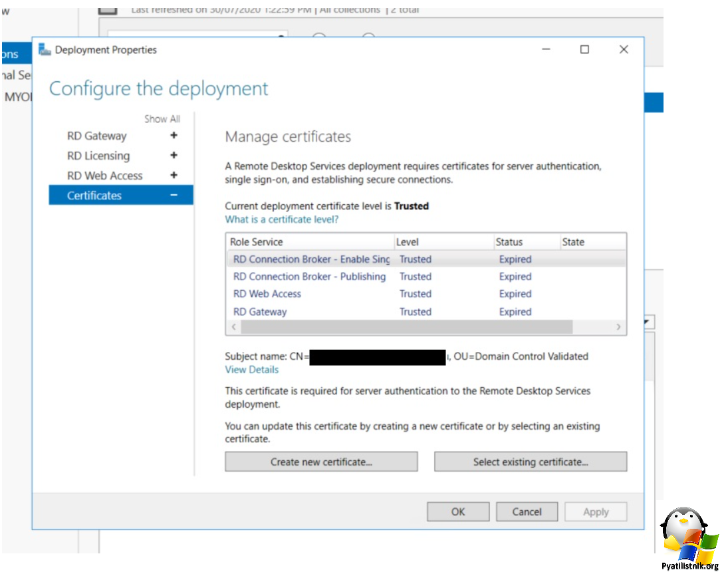The image size is (728, 572).
Task: Select the RD Gateway certificate row
Action: click(x=426, y=311)
